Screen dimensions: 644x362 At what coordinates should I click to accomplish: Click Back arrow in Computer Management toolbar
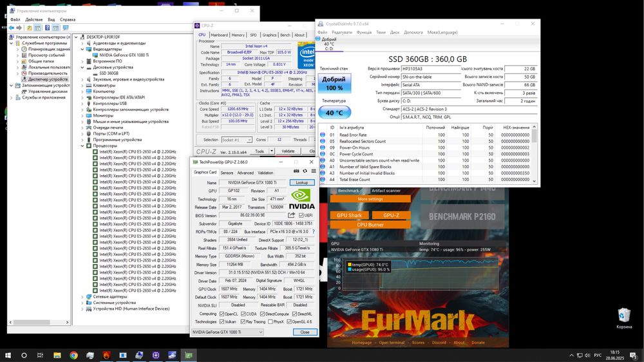(12, 28)
